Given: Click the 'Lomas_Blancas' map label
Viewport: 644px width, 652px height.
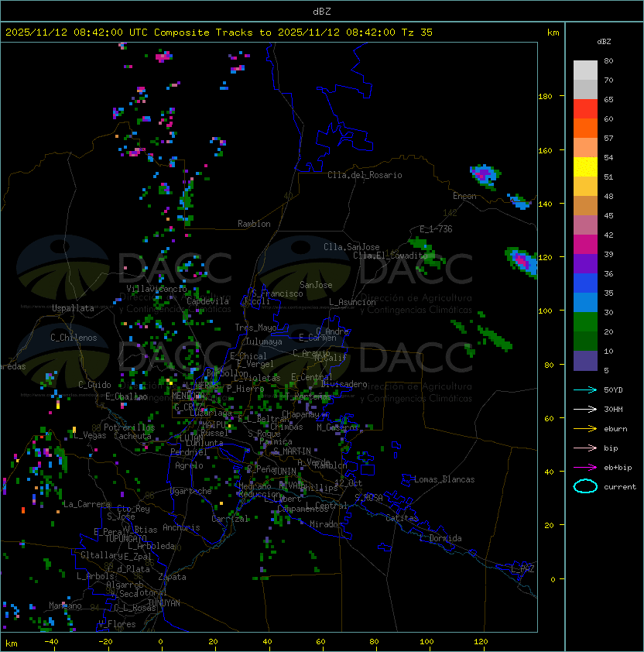Looking at the screenshot, I should 444,479.
